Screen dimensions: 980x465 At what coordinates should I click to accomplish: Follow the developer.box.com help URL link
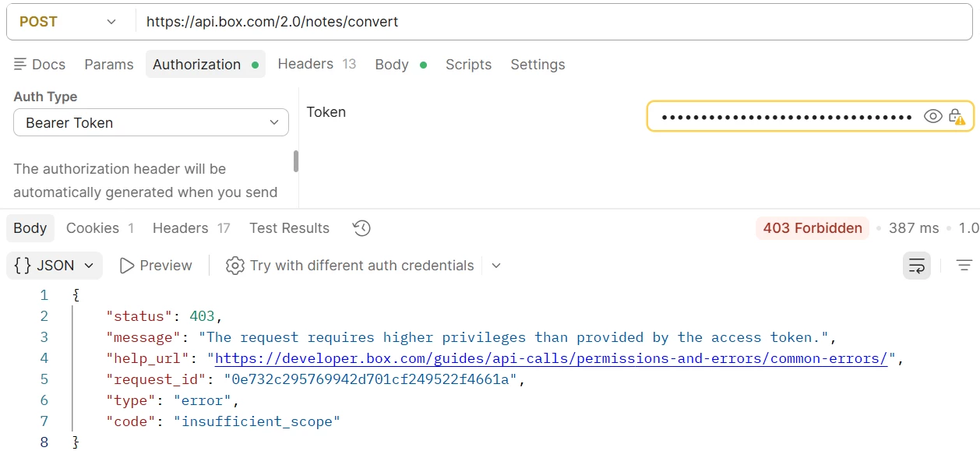click(x=552, y=358)
